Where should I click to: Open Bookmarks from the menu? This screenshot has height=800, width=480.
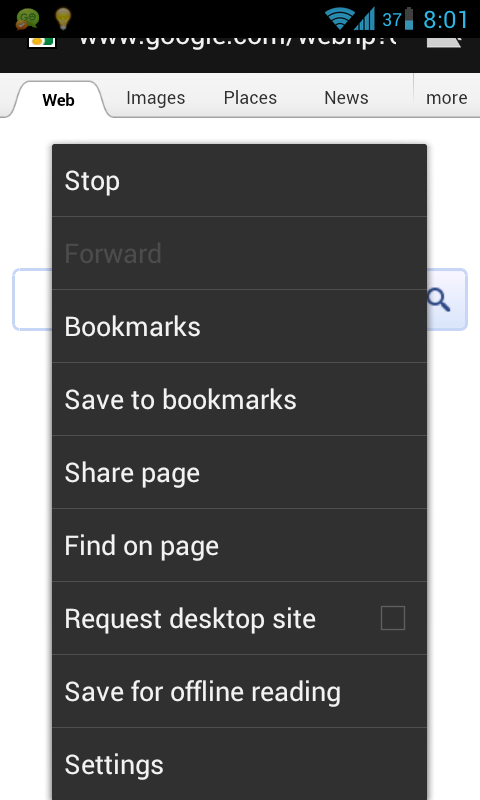tap(239, 327)
